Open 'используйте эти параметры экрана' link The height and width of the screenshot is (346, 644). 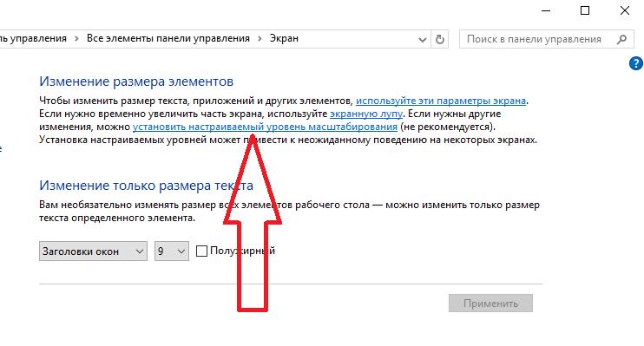441,101
